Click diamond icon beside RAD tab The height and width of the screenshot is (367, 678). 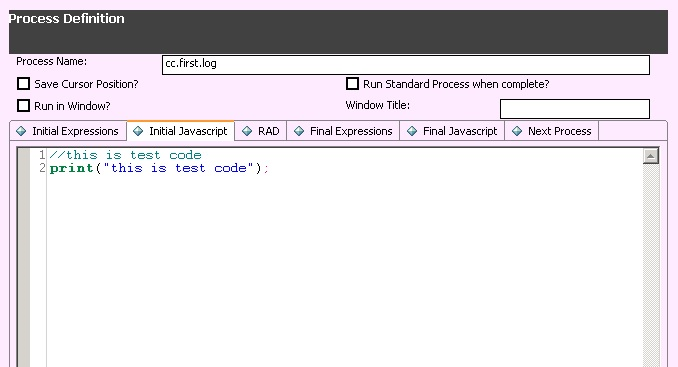tap(247, 131)
